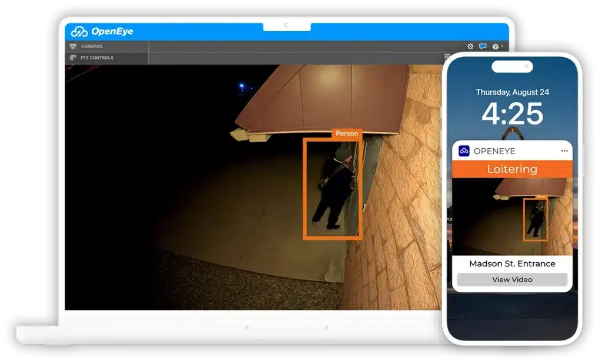
Task: Toggle the Person label on the detection box
Action: (347, 133)
